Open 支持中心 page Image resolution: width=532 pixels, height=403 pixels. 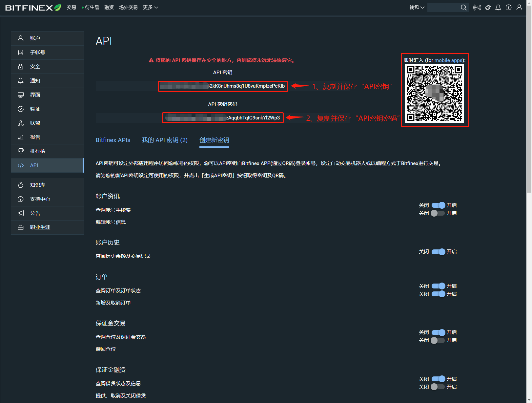click(48, 199)
